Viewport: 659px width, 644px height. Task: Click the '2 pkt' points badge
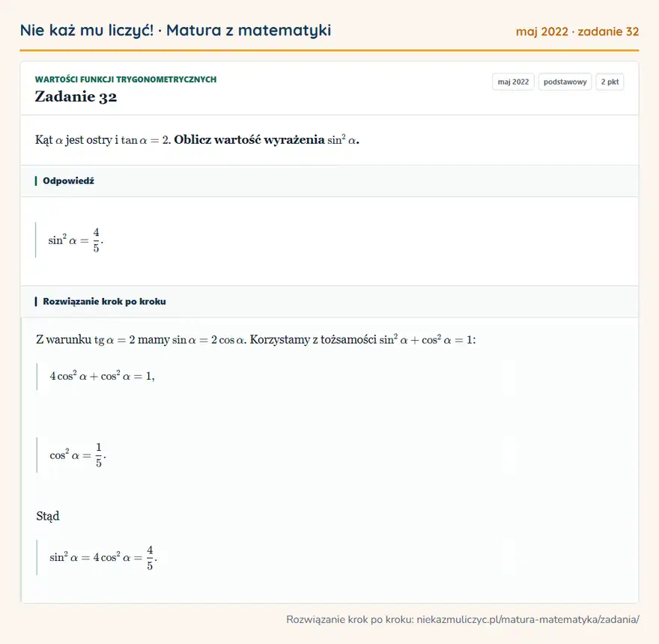[610, 82]
